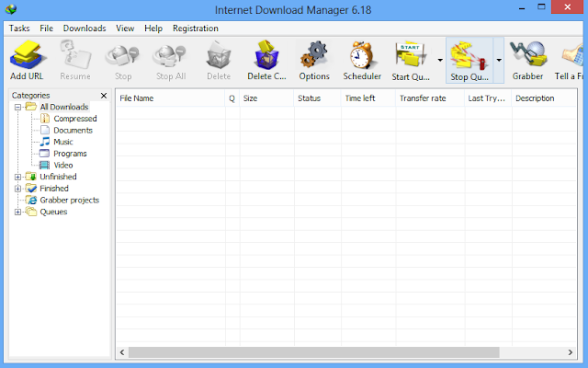Open Options with the gears icon
The height and width of the screenshot is (368, 588).
(314, 55)
